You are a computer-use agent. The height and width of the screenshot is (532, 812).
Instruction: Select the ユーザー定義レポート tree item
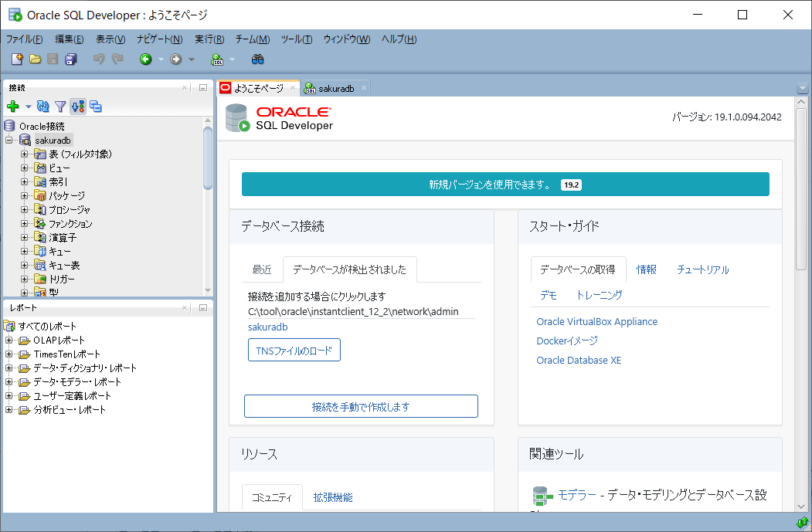73,396
